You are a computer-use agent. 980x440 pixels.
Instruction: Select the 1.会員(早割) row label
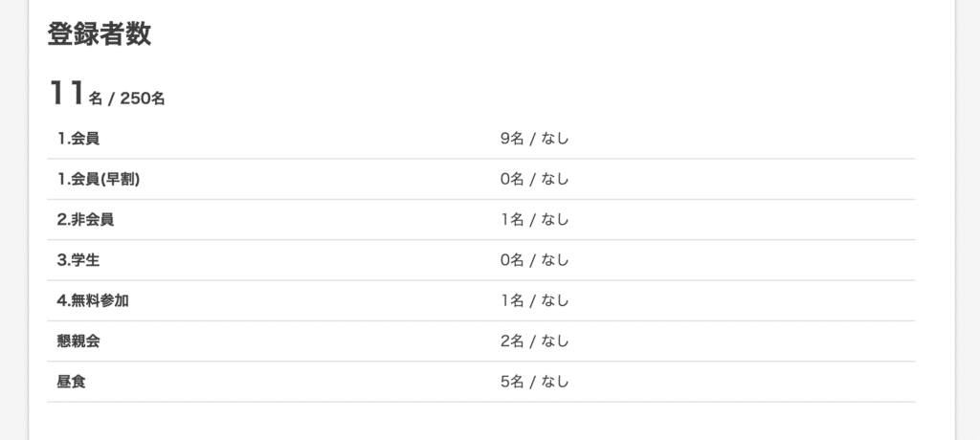(99, 180)
